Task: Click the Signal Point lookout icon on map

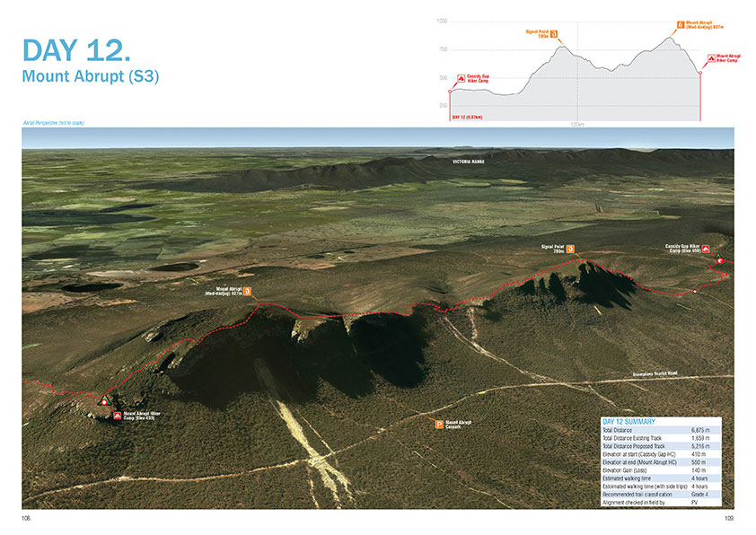Action: click(569, 249)
